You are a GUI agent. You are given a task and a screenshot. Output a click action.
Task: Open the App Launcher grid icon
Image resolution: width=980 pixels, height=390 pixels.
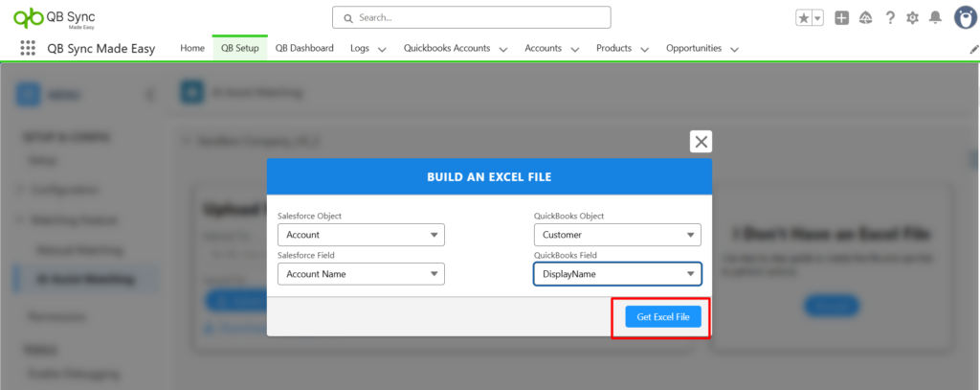coord(28,49)
